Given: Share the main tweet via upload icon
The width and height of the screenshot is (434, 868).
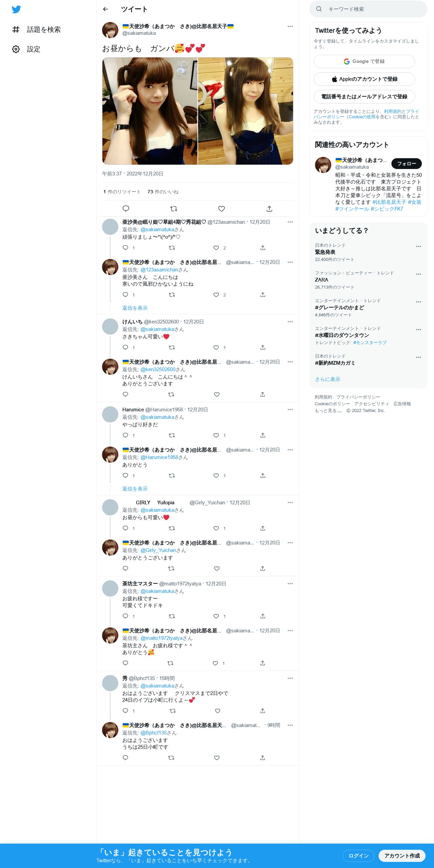Looking at the screenshot, I should coord(269,209).
